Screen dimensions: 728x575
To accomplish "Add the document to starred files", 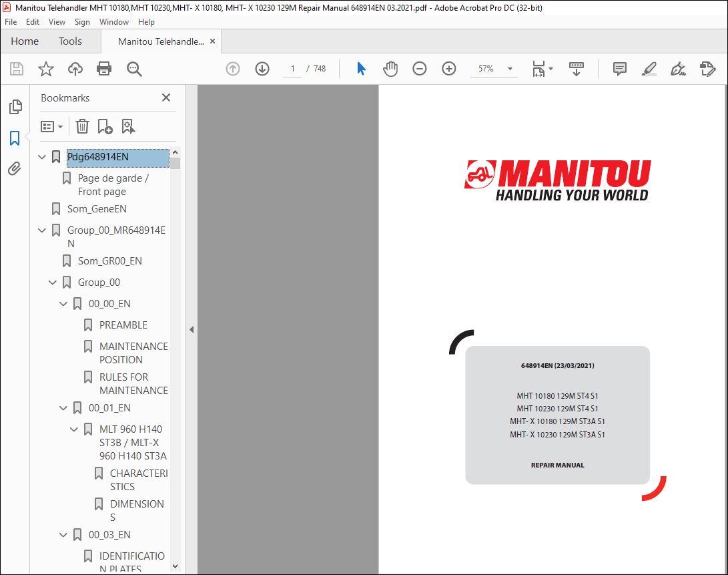I will tap(45, 69).
